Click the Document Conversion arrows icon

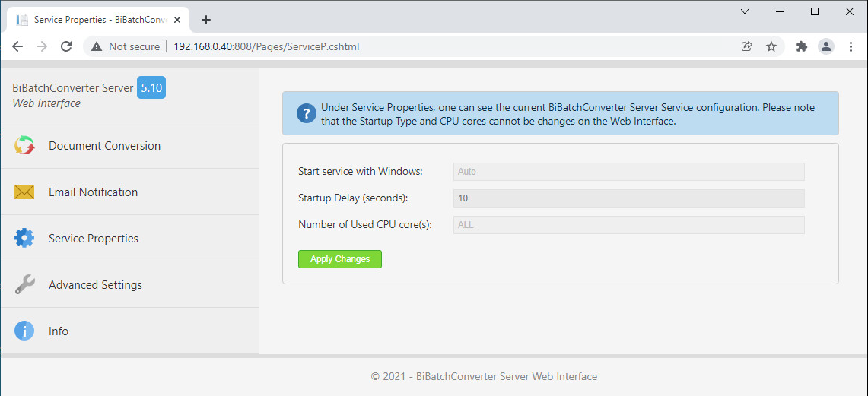[x=24, y=146]
